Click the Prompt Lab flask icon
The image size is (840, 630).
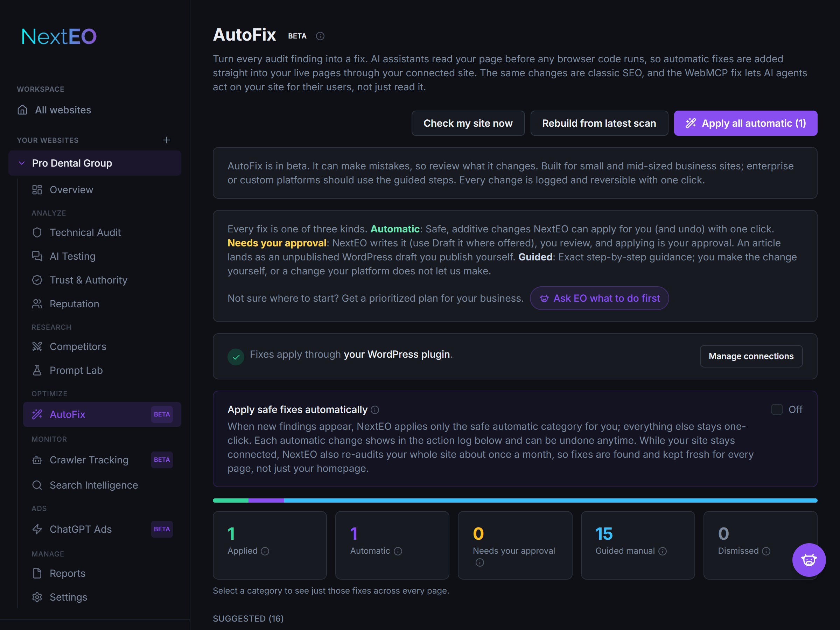click(x=37, y=370)
